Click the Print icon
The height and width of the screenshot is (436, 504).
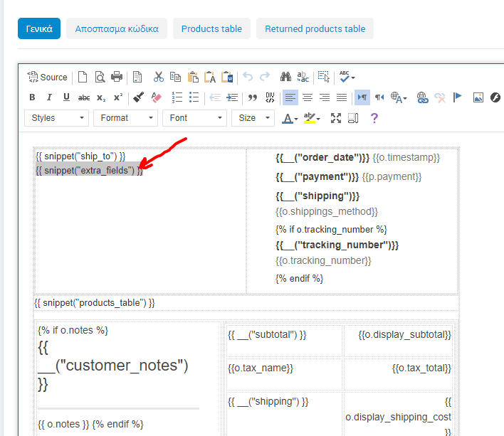[117, 78]
